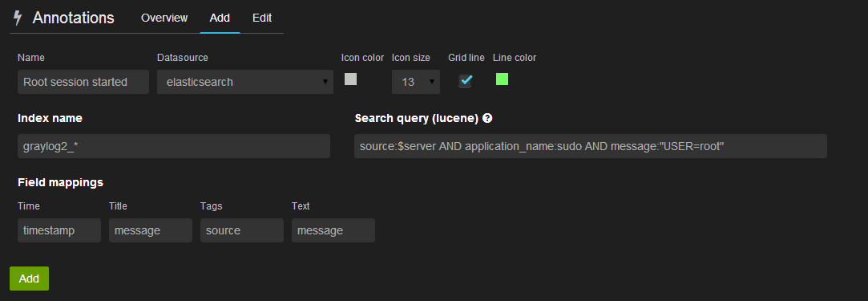Image resolution: width=868 pixels, height=301 pixels.
Task: Click the 'Grid line' label
Action: tap(466, 58)
